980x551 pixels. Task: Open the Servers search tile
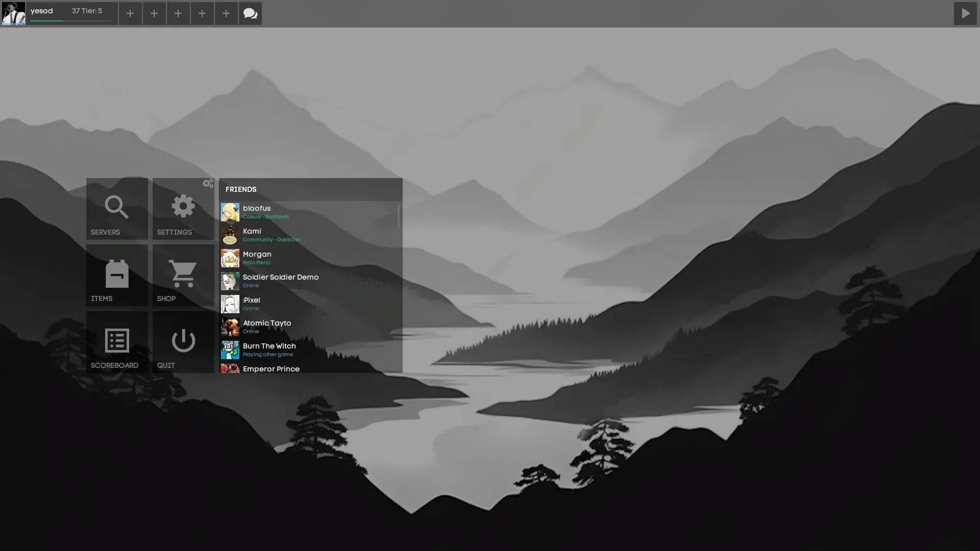coord(117,209)
